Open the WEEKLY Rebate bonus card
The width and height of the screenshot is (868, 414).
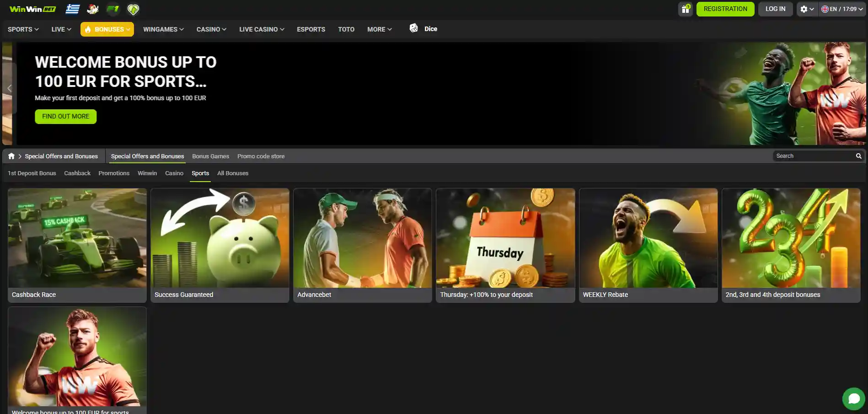click(x=648, y=245)
